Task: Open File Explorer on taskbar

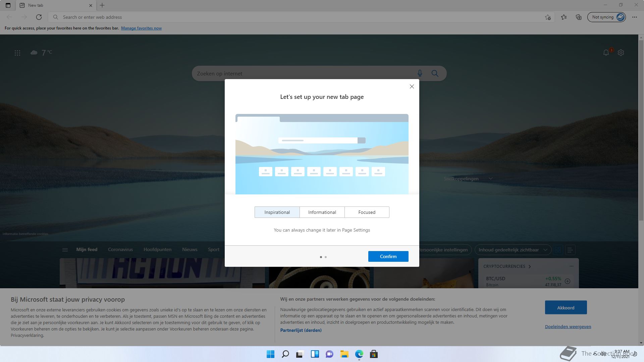Action: click(344, 354)
